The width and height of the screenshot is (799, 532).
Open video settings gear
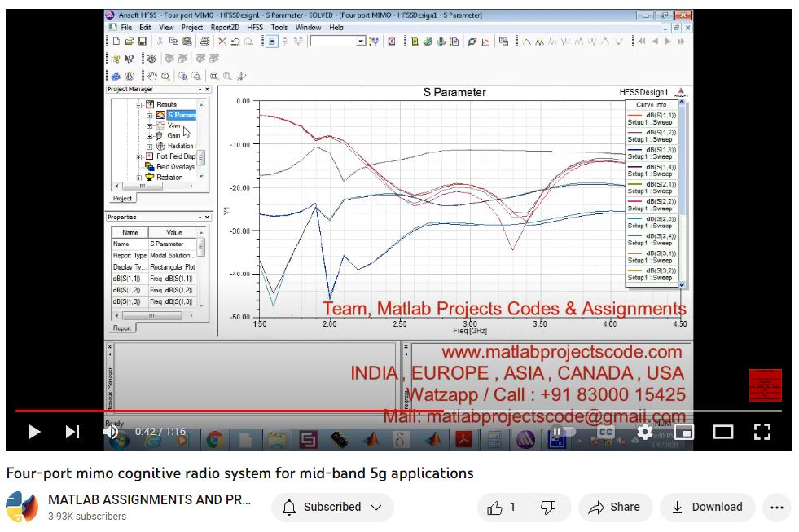click(x=644, y=432)
